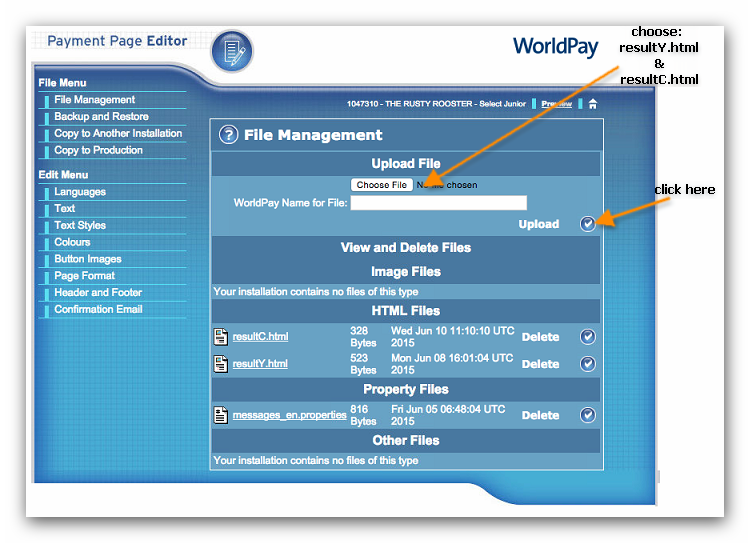The height and width of the screenshot is (543, 750).
Task: Click the WorldPay logo
Action: [555, 46]
